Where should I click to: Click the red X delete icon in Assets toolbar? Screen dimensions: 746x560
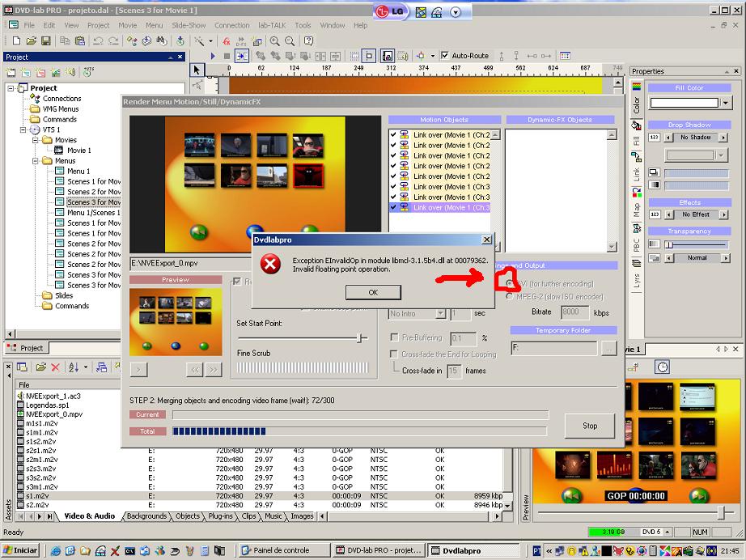pos(55,367)
